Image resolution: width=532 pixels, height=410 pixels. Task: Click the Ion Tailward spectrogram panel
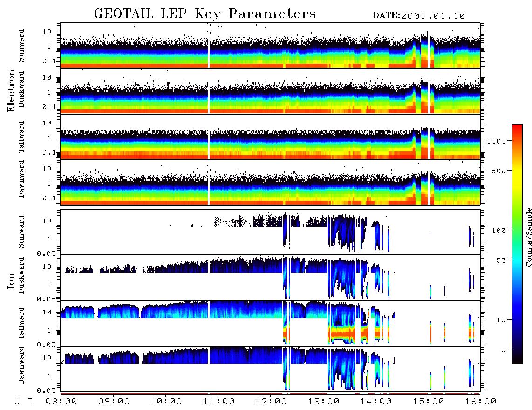click(x=270, y=323)
